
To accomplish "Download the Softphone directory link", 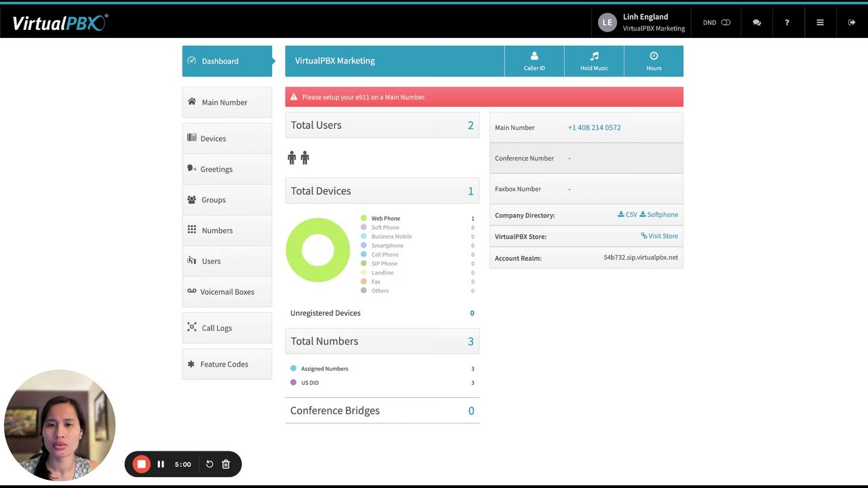I will tap(658, 214).
